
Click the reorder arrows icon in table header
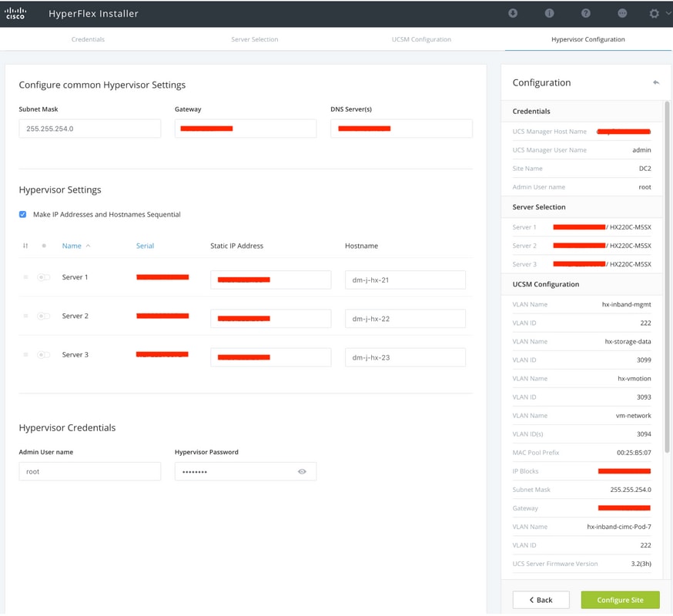(25, 246)
